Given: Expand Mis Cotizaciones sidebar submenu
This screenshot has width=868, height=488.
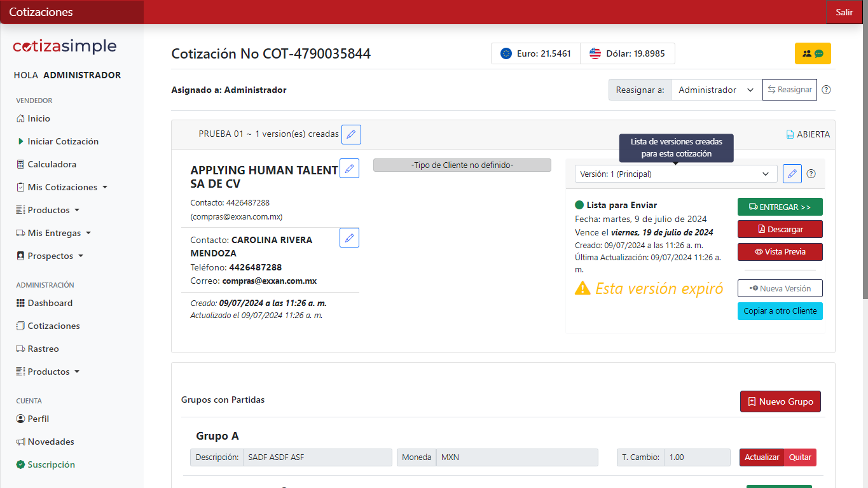Looking at the screenshot, I should click(x=62, y=187).
